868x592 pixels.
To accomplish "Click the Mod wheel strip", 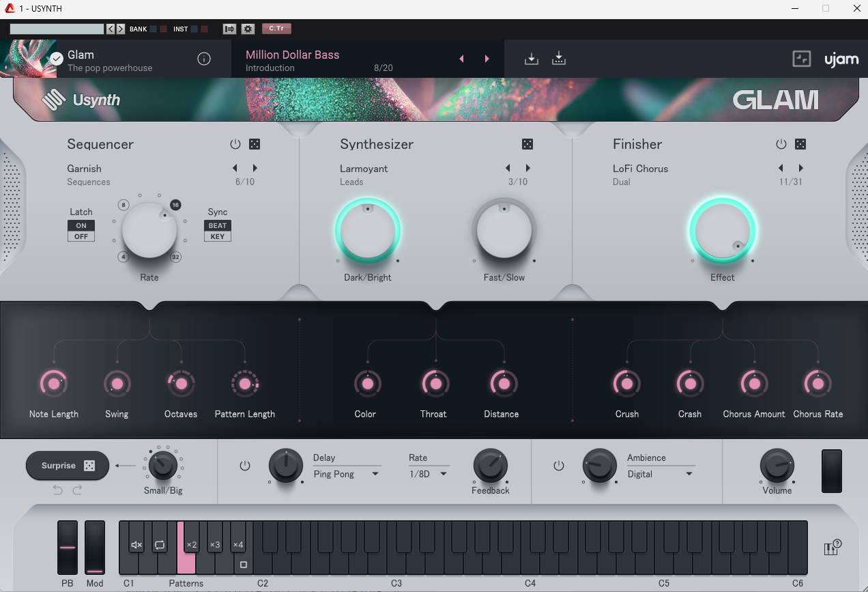I will [x=95, y=548].
